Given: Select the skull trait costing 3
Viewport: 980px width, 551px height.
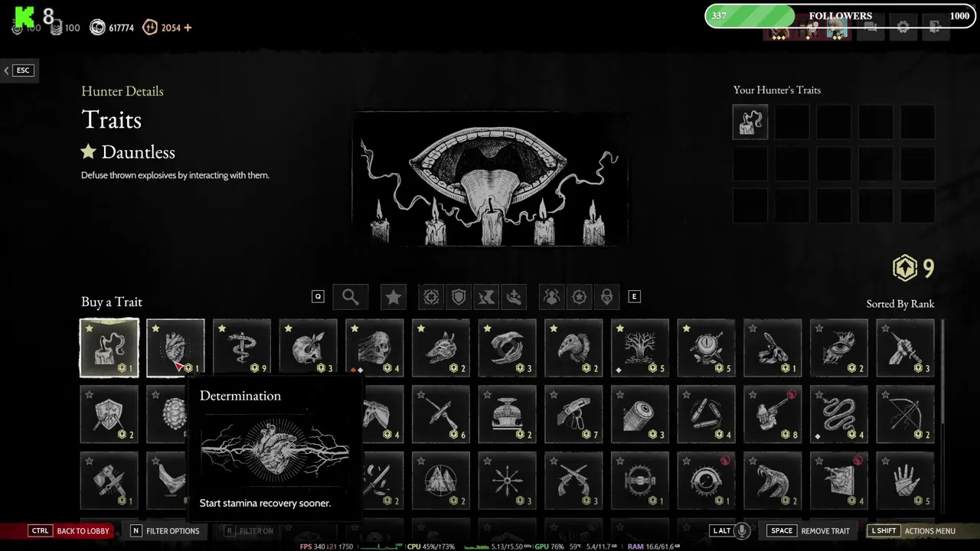Looking at the screenshot, I should click(x=309, y=348).
